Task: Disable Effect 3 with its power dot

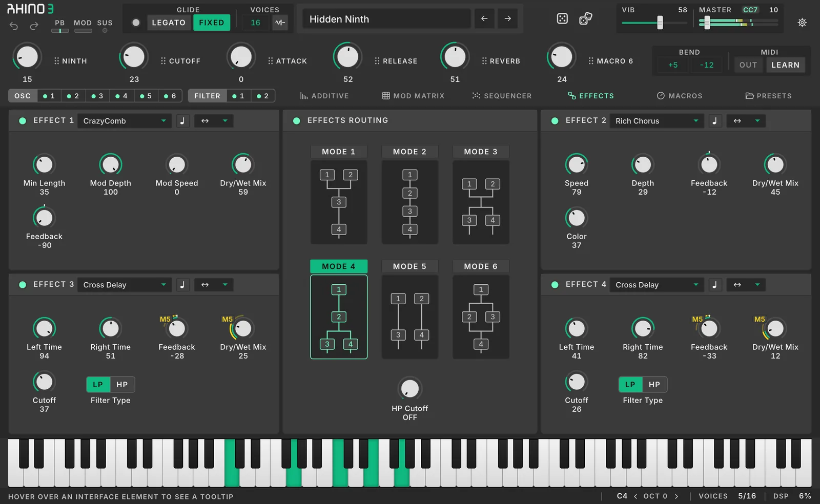Action: [23, 285]
